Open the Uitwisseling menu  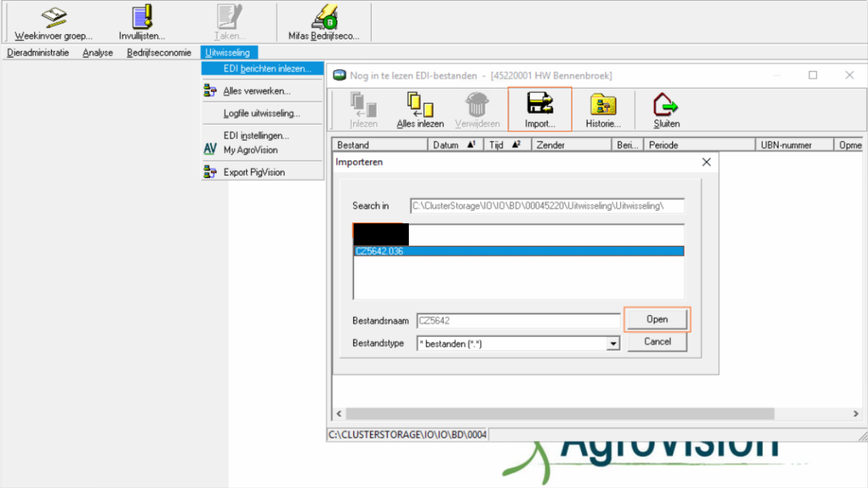point(228,53)
